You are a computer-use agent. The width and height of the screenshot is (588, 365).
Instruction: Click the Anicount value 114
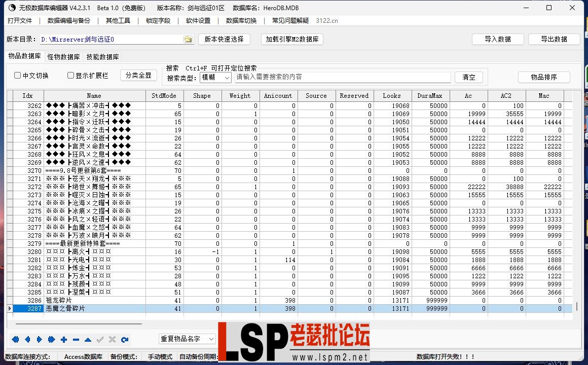pyautogui.click(x=279, y=260)
